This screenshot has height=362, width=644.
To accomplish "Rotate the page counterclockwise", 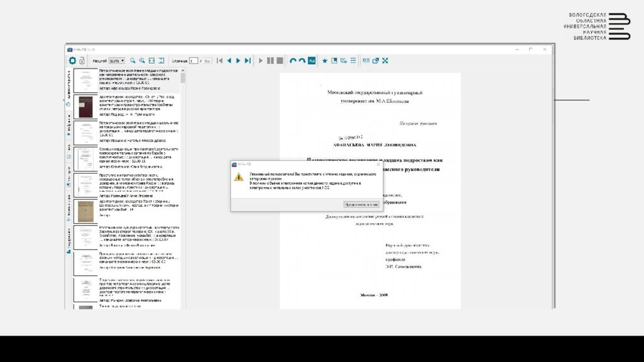I will point(293,61).
